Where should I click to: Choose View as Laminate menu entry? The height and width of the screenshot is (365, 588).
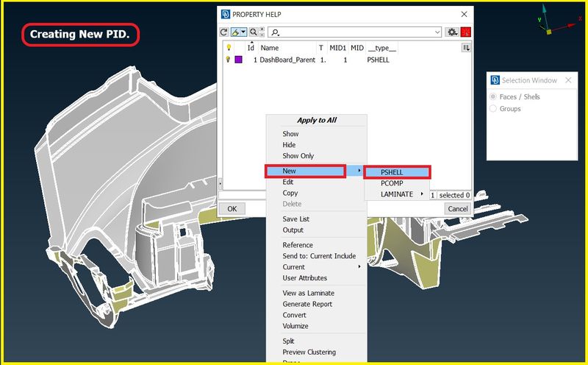click(x=308, y=293)
